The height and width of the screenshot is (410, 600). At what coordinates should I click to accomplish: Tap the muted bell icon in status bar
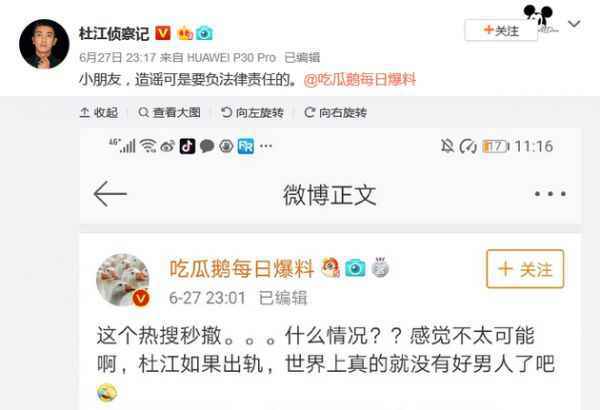[x=447, y=146]
